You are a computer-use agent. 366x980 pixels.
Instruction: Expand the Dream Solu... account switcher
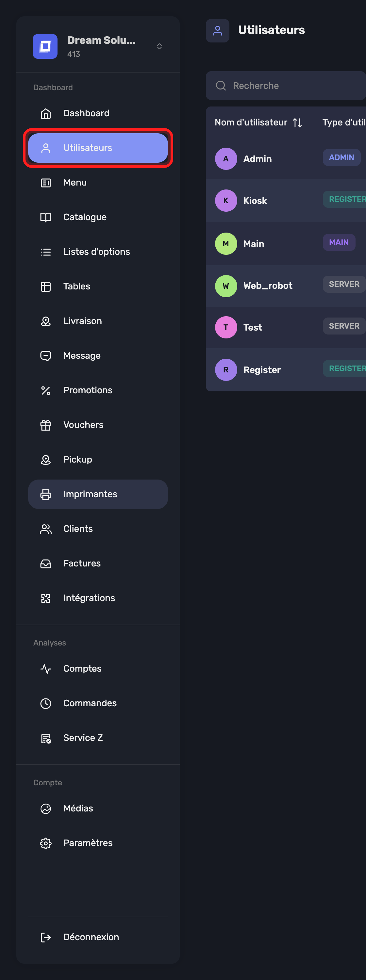pyautogui.click(x=159, y=46)
